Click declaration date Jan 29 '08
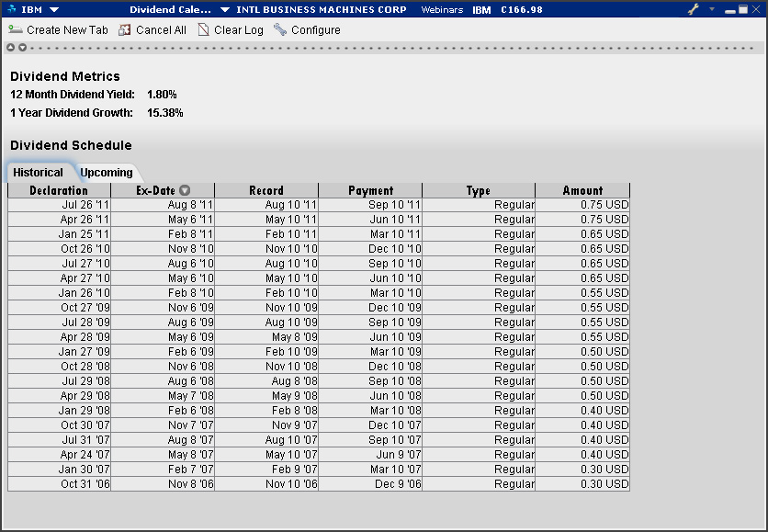Screen dimensions: 768x532 tap(60, 411)
